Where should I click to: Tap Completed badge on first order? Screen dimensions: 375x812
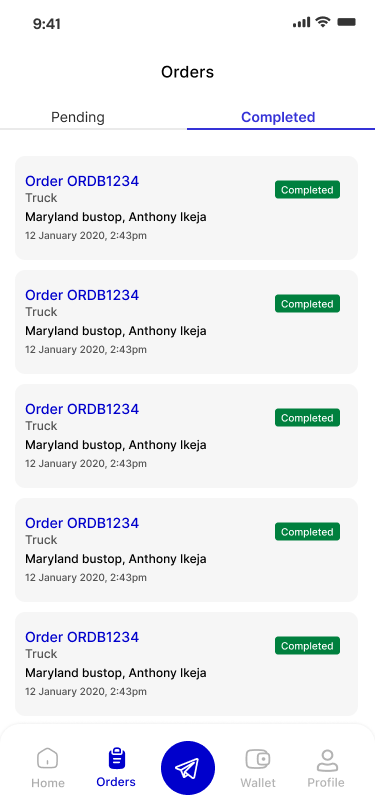pyautogui.click(x=307, y=190)
